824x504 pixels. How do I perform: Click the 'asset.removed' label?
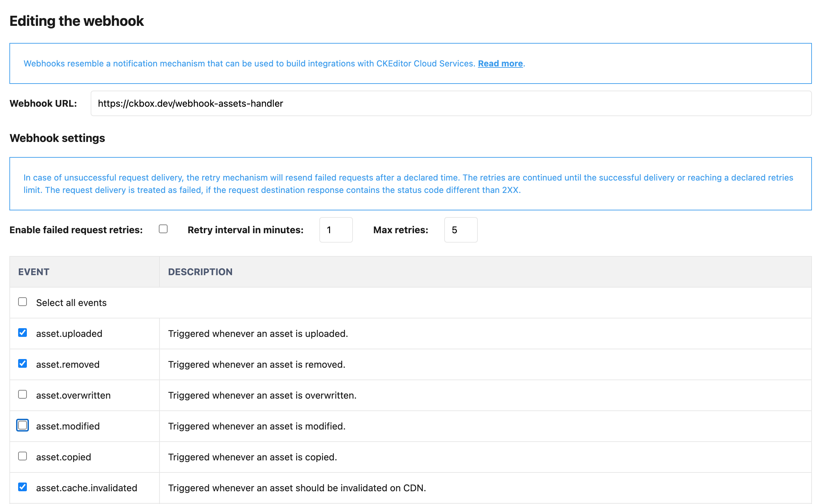point(68,364)
